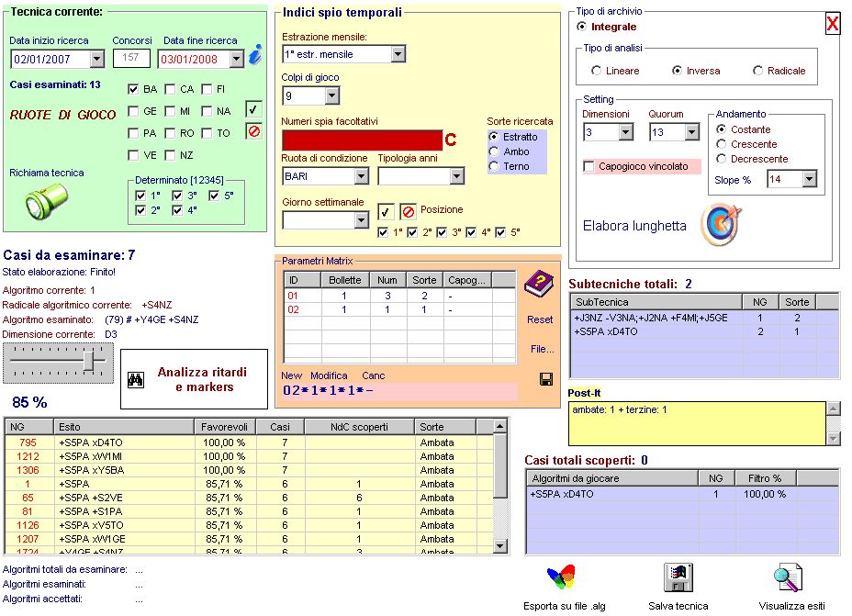Select the Crescente andamento option

721,144
